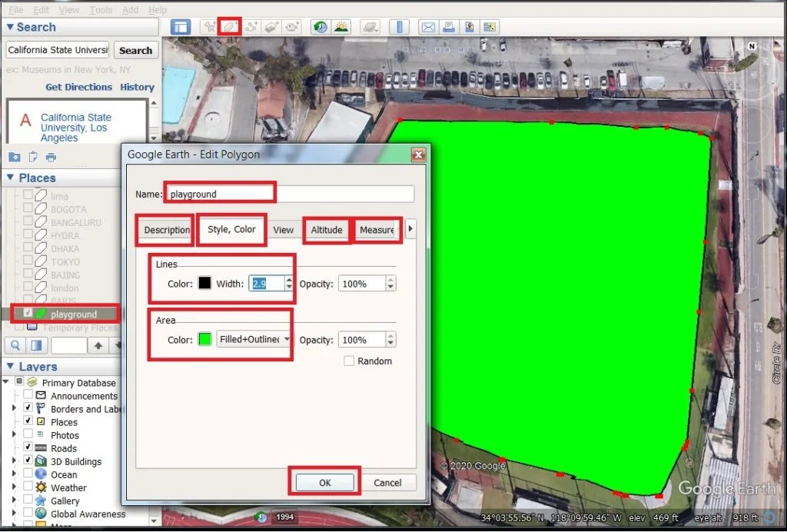Open the Add Polygon tool
This screenshot has height=532, width=787.
[228, 27]
